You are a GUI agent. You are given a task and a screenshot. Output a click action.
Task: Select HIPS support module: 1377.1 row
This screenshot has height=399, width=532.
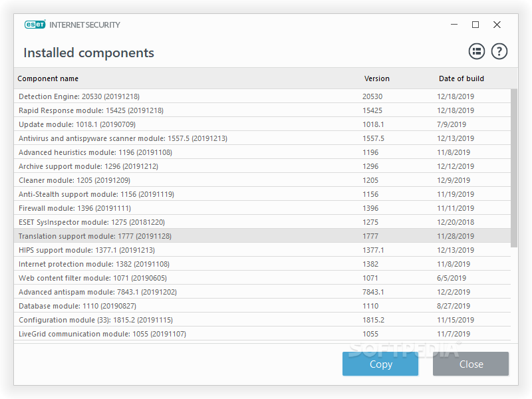(x=262, y=250)
